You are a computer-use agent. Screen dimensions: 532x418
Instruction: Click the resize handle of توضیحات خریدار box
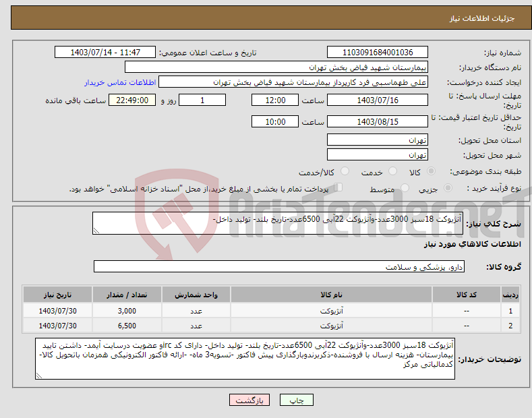pos(39,376)
